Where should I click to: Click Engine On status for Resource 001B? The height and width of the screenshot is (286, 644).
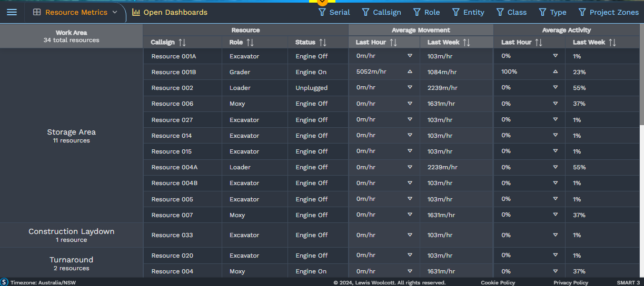[x=311, y=72]
